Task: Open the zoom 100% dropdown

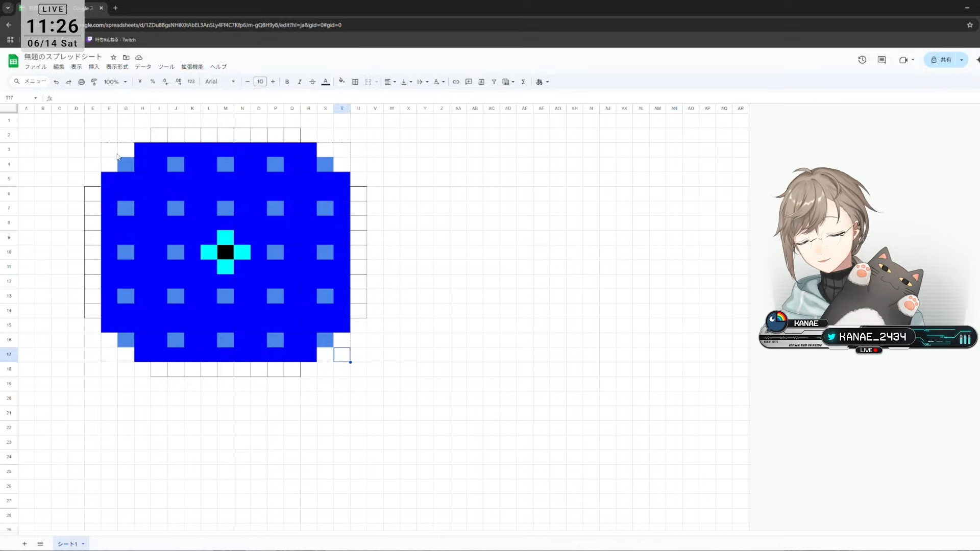Action: click(115, 82)
